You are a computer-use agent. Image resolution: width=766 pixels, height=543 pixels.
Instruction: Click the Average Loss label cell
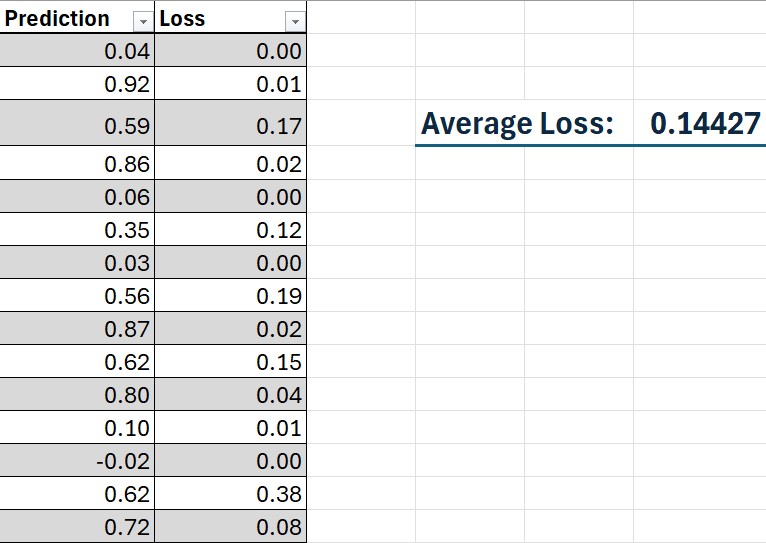(517, 124)
